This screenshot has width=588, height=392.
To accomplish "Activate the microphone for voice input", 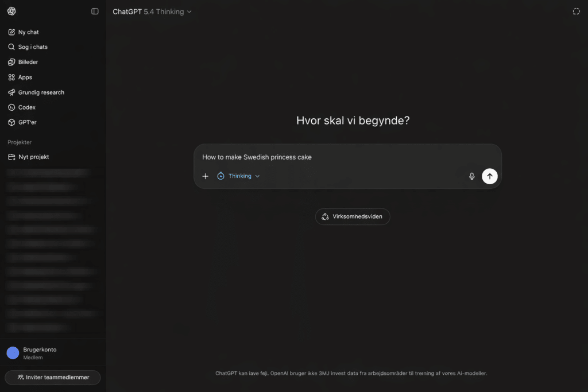I will (471, 176).
